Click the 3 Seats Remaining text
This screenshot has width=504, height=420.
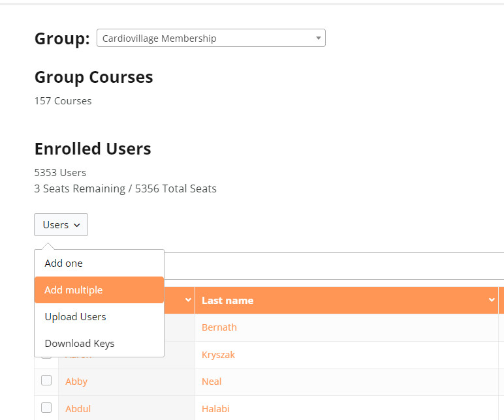click(80, 188)
